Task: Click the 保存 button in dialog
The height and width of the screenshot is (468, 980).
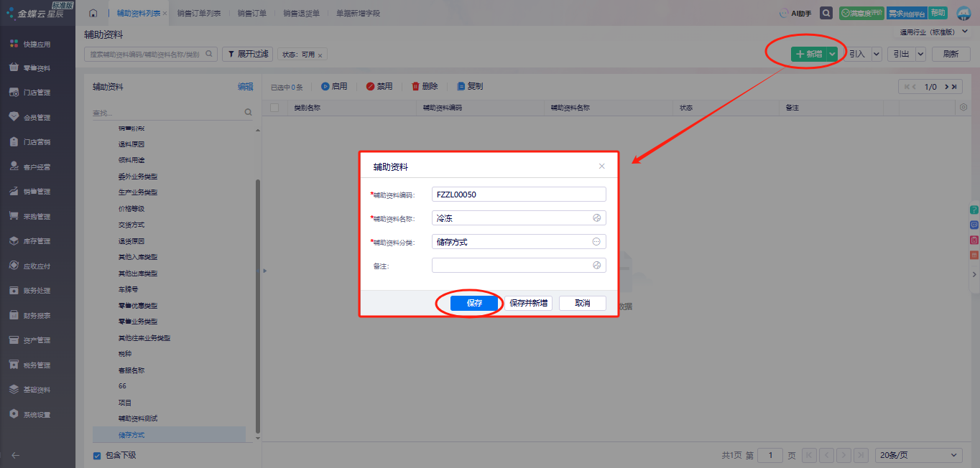Action: 474,303
